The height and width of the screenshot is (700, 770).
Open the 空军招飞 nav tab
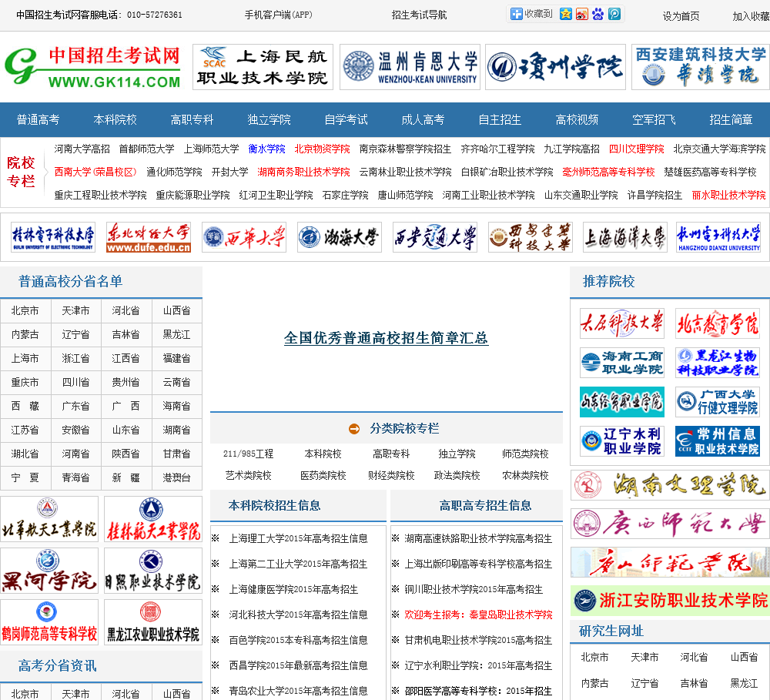click(654, 120)
